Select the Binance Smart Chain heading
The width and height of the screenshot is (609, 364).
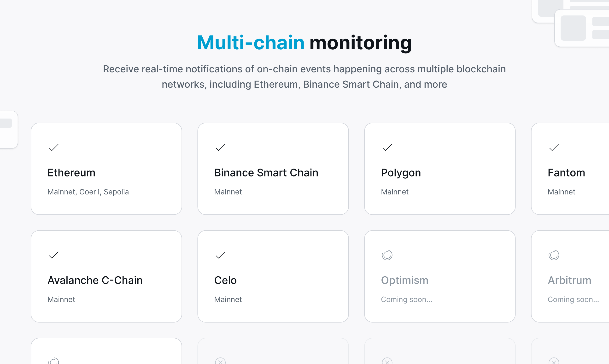[266, 173]
